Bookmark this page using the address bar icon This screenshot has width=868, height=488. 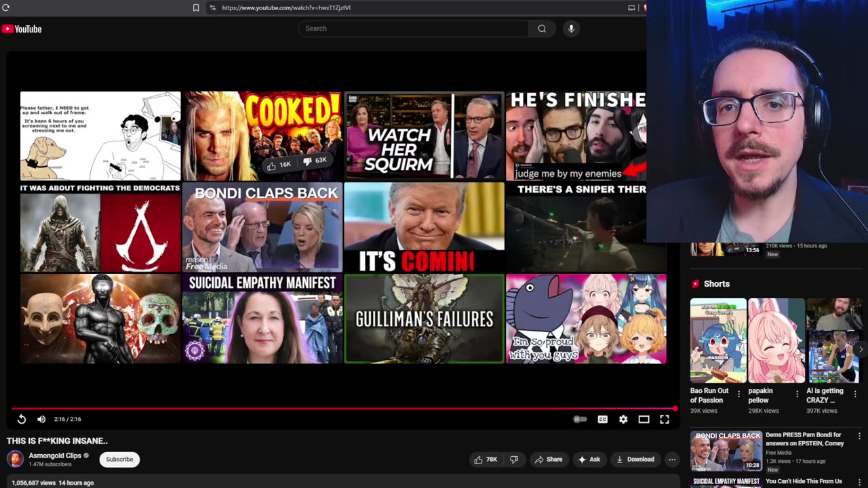(x=196, y=7)
